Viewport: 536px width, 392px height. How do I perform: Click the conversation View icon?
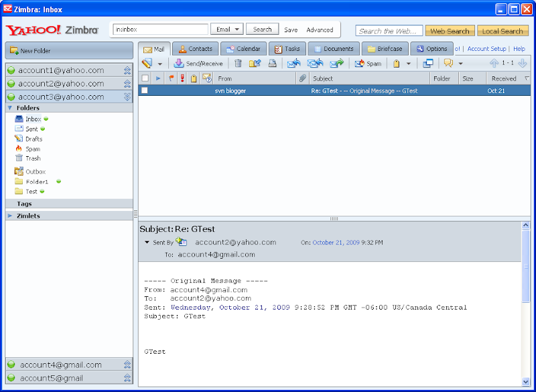click(448, 63)
